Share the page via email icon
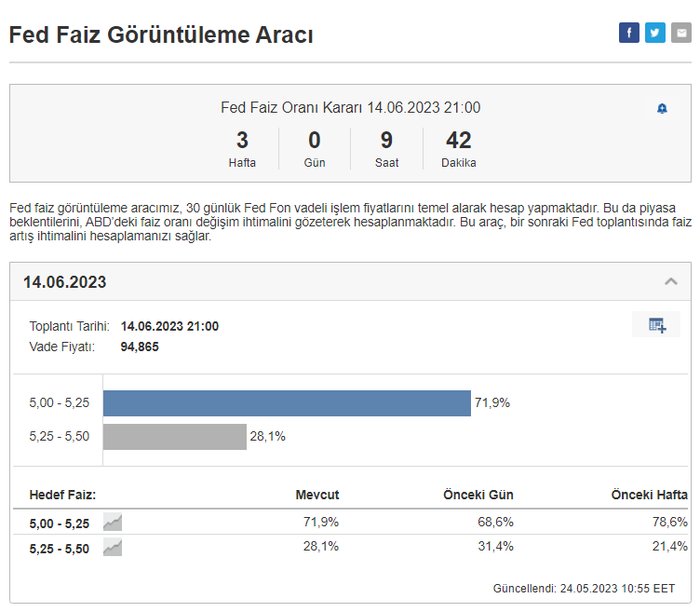This screenshot has height=612, width=700. pyautogui.click(x=681, y=33)
